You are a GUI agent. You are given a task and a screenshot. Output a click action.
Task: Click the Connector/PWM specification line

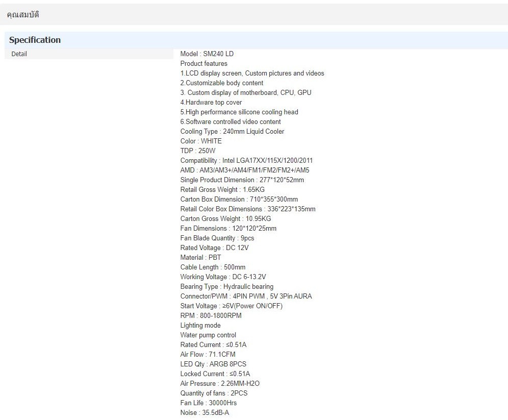pos(246,297)
